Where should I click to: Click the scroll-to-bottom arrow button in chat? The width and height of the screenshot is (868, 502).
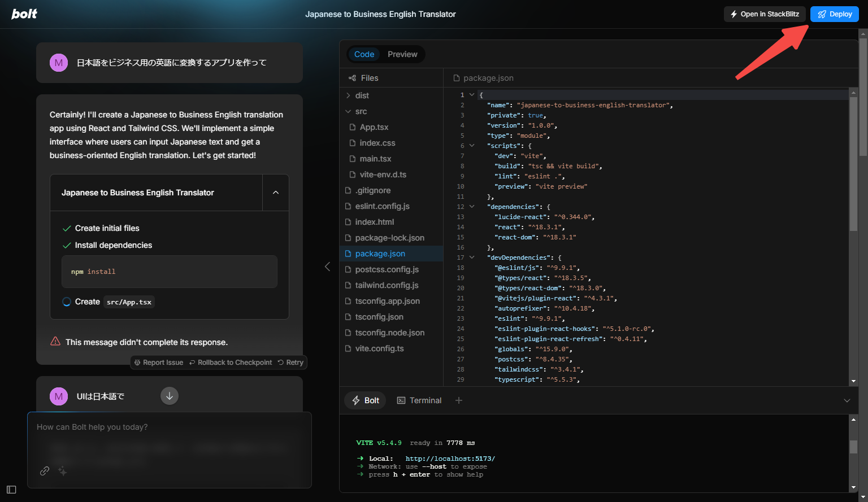coord(170,396)
